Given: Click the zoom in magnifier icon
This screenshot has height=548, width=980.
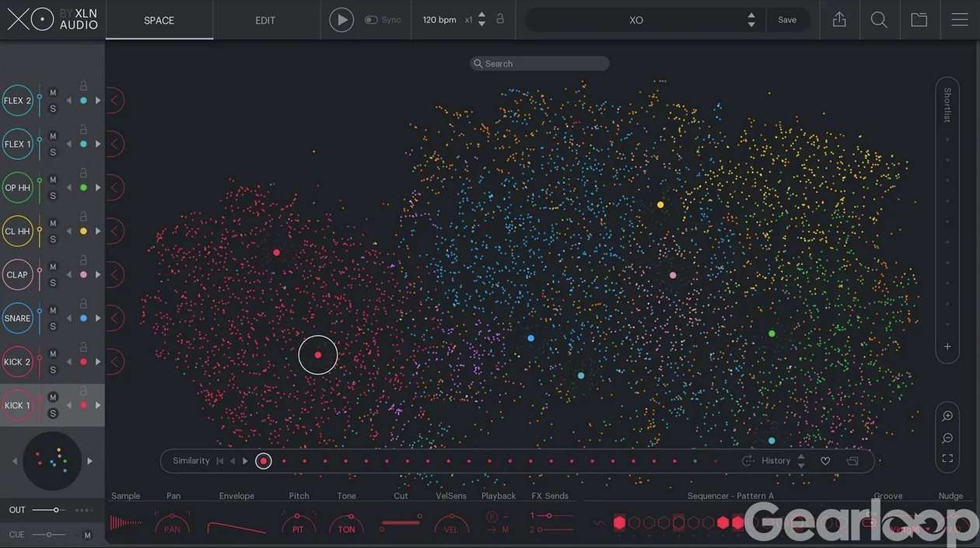Looking at the screenshot, I should pyautogui.click(x=947, y=417).
